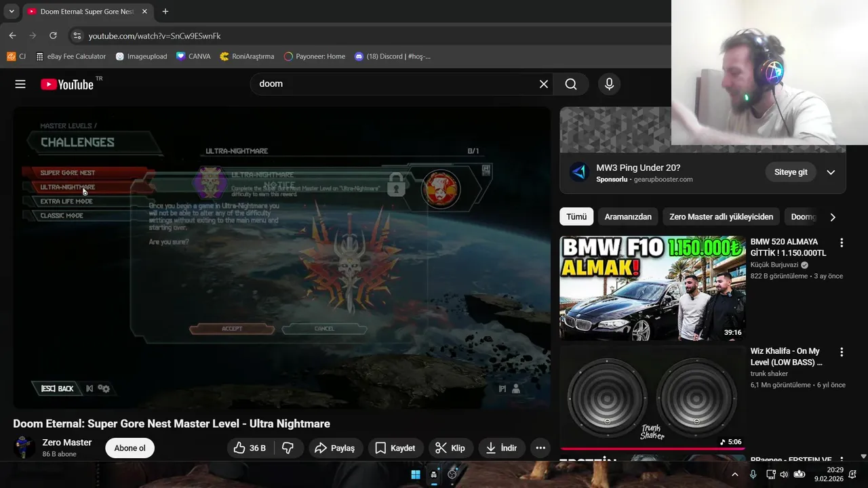Open the Discord bookmark
Viewport: 868px width, 488px height.
[393, 56]
